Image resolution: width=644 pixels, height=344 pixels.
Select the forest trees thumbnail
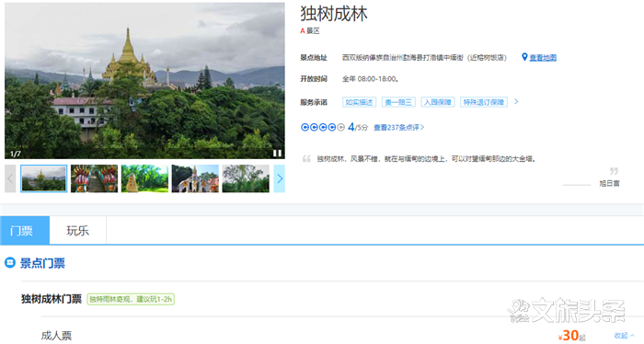click(x=246, y=178)
